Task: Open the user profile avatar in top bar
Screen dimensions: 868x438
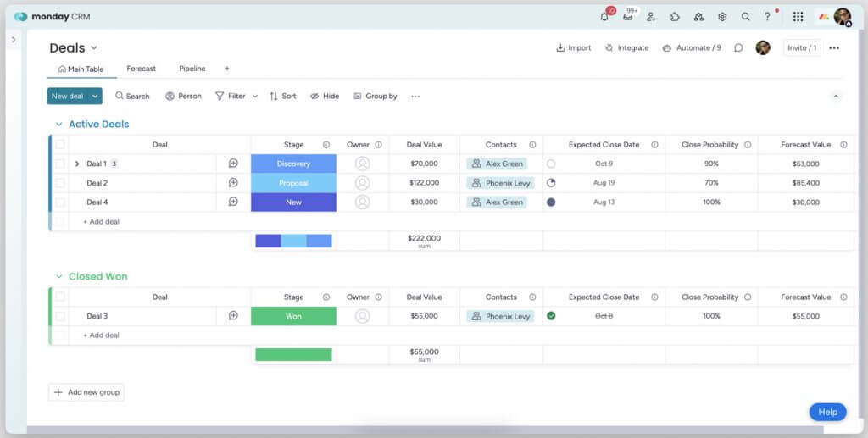Action: 843,17
